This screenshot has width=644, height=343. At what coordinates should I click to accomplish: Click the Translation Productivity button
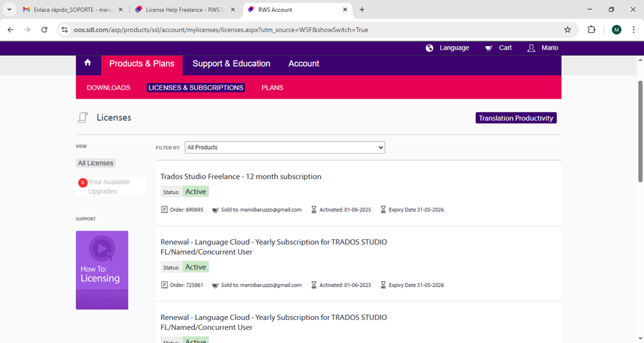516,118
